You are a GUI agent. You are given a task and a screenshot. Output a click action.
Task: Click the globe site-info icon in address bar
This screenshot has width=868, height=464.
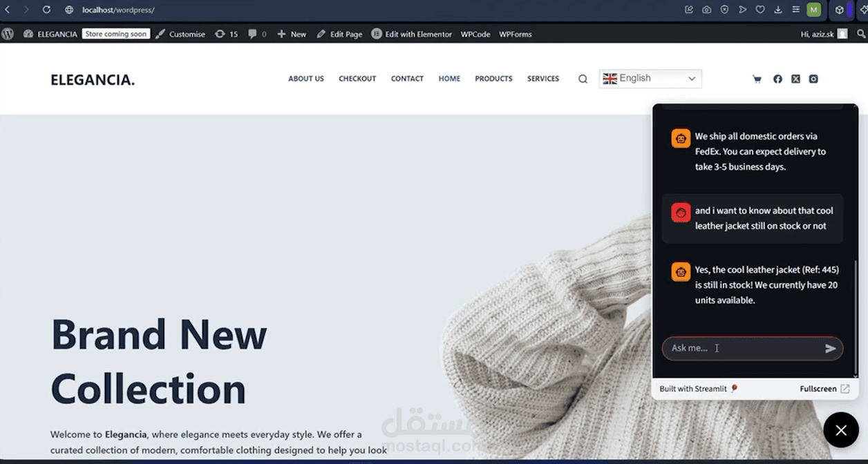69,10
